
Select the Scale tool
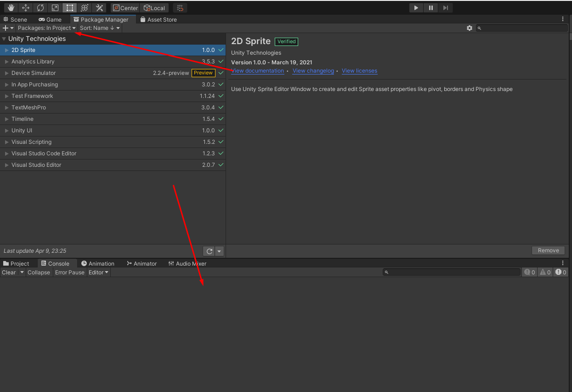(55, 8)
